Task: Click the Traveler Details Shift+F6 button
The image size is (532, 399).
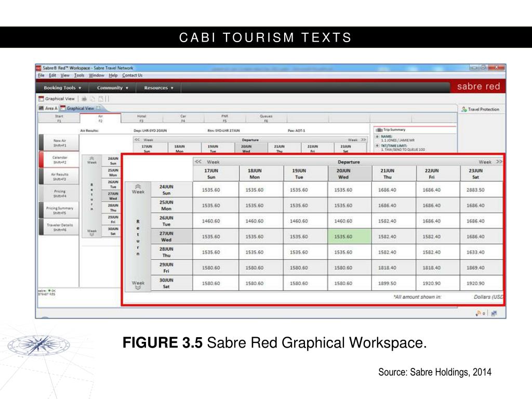Action: pos(59,228)
